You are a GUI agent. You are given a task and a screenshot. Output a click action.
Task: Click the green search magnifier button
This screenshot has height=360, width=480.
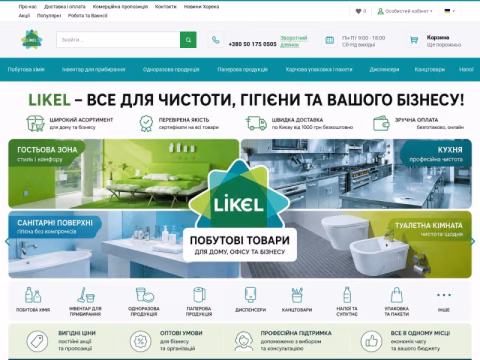click(x=188, y=40)
